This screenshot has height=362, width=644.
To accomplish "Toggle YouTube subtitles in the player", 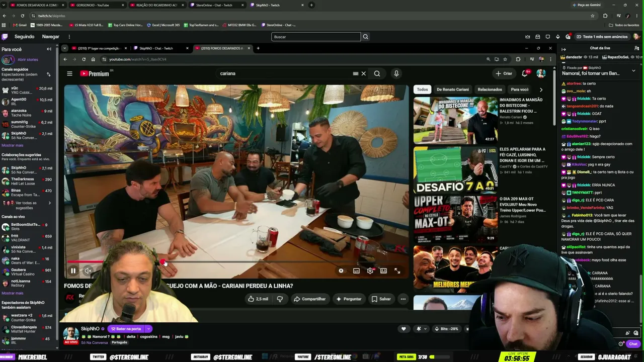I will [356, 270].
